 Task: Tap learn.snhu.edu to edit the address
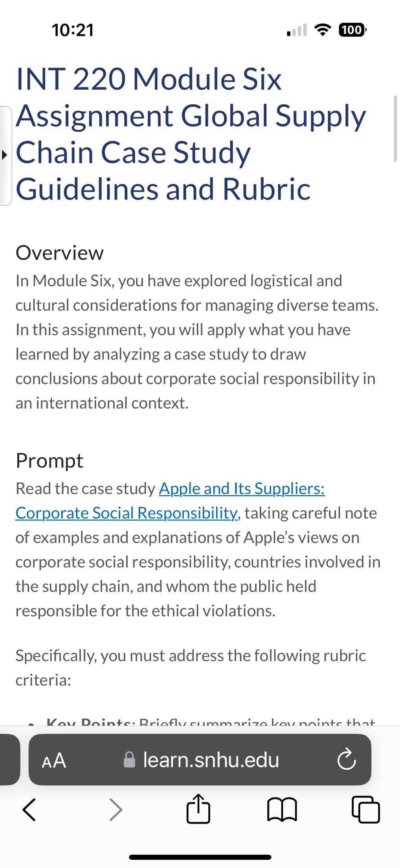(211, 760)
